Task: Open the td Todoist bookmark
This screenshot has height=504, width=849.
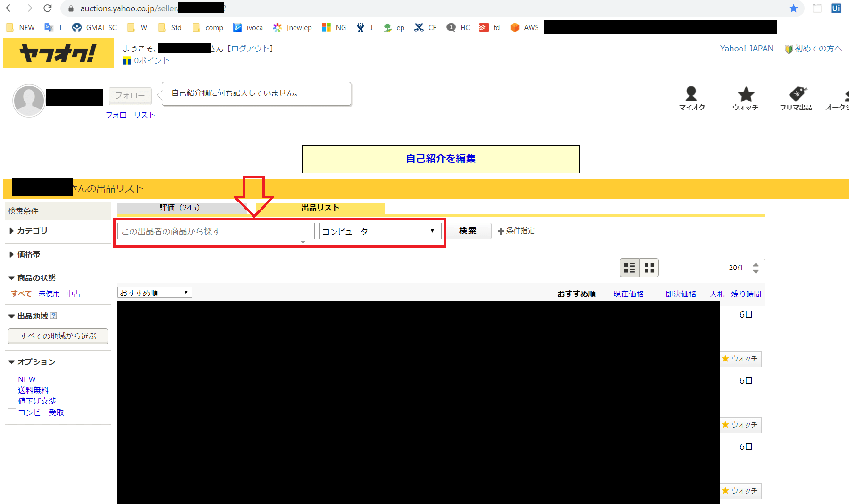Action: (489, 27)
